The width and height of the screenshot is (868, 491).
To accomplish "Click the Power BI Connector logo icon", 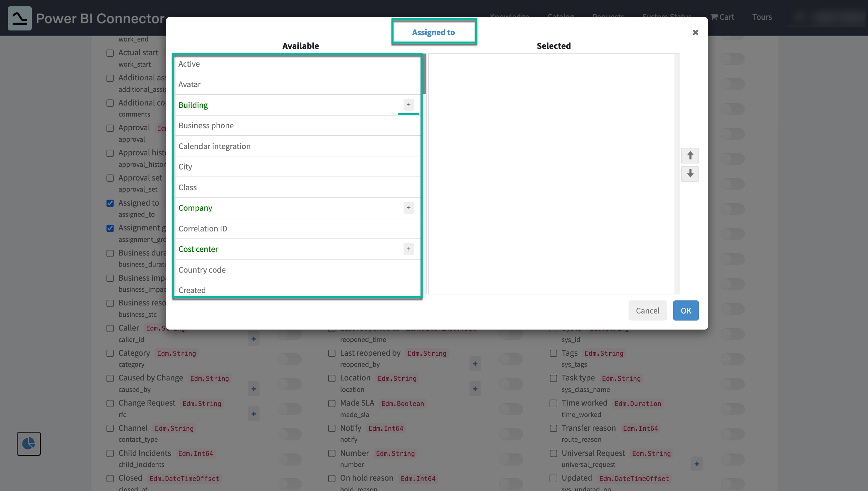I will tap(19, 18).
